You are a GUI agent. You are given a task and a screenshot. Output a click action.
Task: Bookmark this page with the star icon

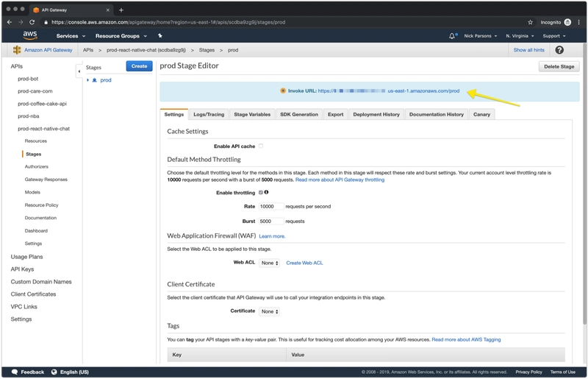pos(530,22)
